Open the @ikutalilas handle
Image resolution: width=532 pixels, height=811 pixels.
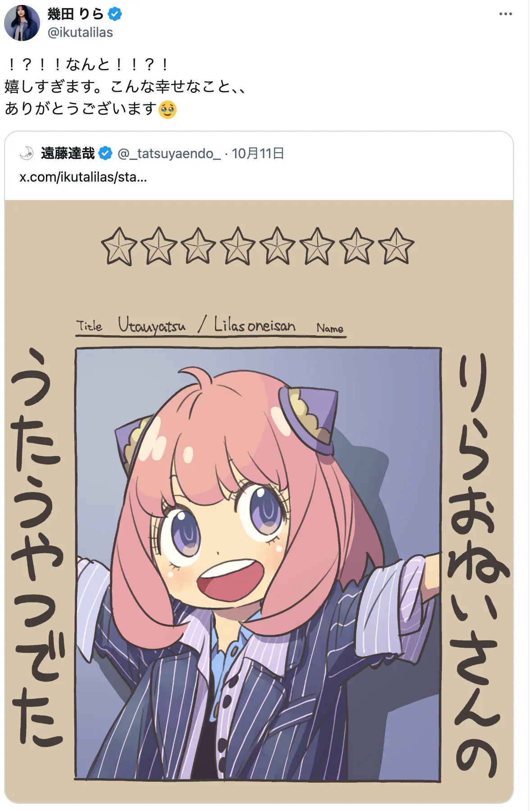[x=80, y=32]
